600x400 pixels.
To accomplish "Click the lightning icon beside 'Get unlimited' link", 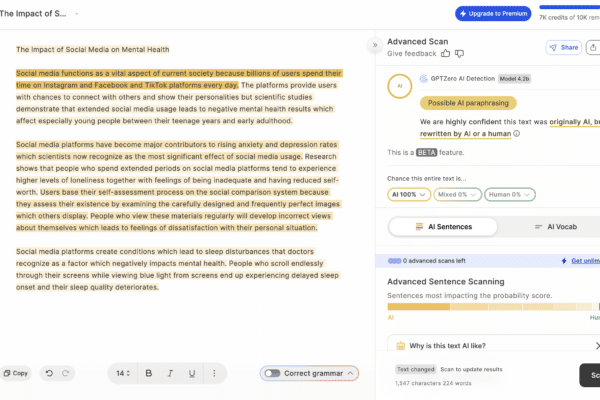I will pos(564,261).
